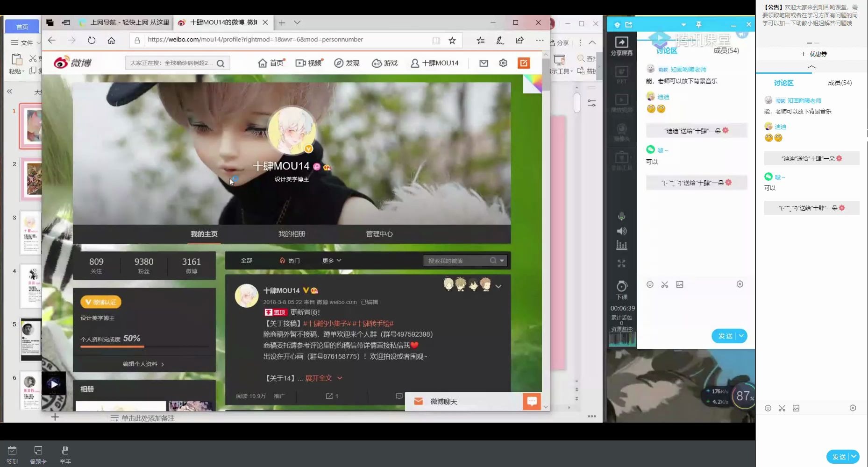Play video button on slide panel
Image resolution: width=868 pixels, height=467 pixels.
[x=54, y=384]
